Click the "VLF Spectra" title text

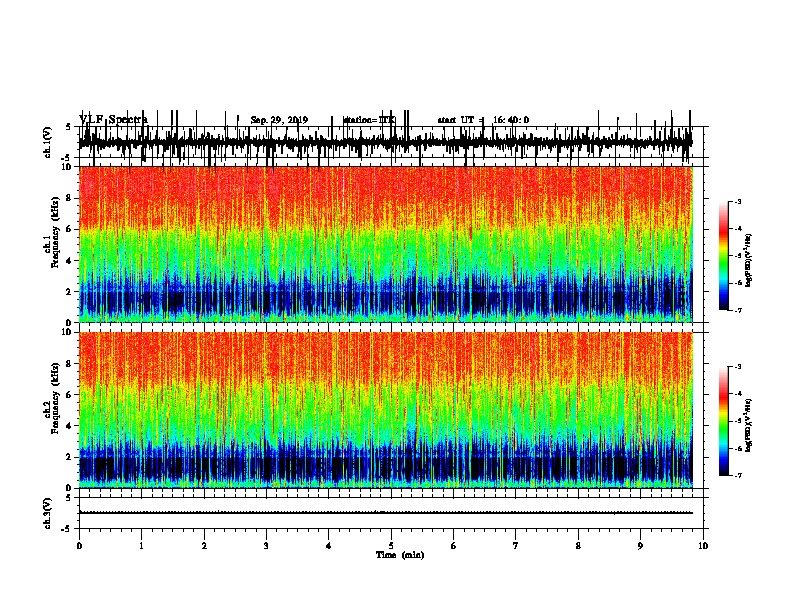coord(114,119)
